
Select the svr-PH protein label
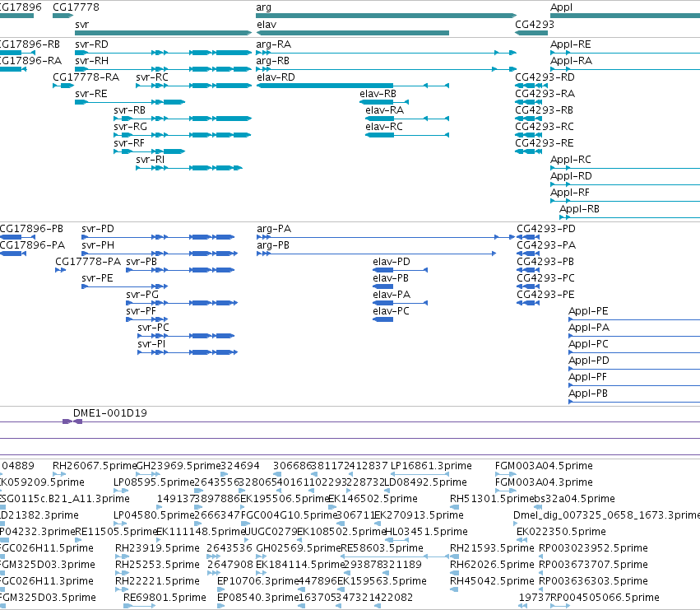(98, 245)
